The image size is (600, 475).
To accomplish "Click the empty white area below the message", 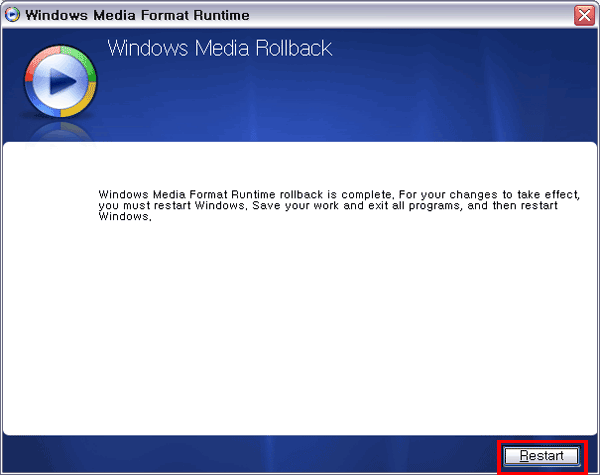I will tap(300, 330).
